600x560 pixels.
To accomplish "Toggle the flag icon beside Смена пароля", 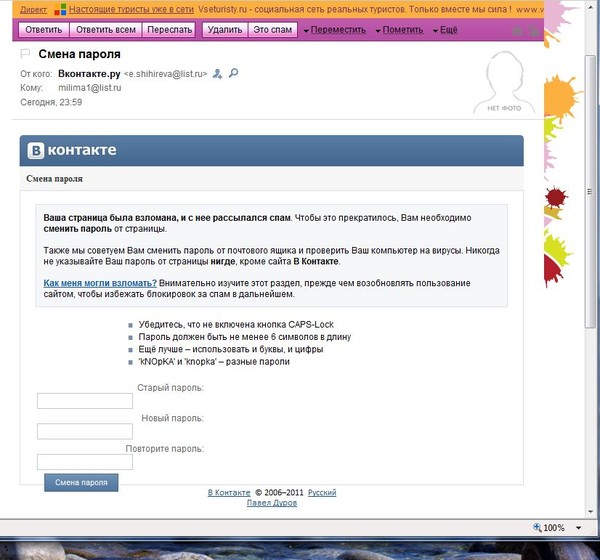I will pos(25,54).
